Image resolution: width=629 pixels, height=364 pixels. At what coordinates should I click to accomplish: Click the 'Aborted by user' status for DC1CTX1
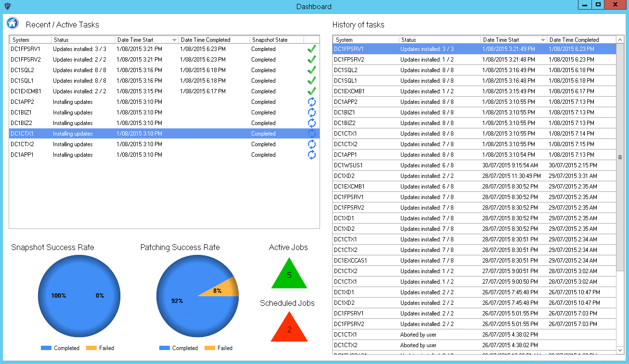418,334
